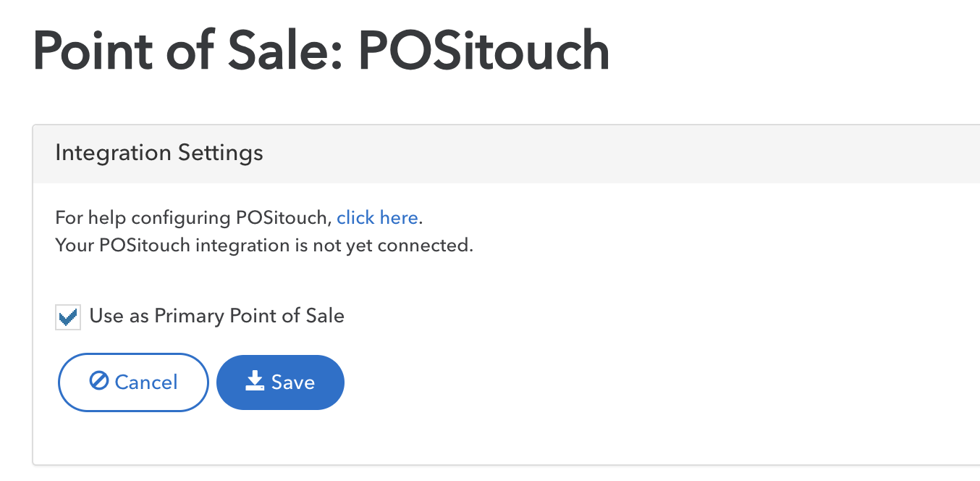Click the "Use as Primary Point of Sale" label

[216, 316]
